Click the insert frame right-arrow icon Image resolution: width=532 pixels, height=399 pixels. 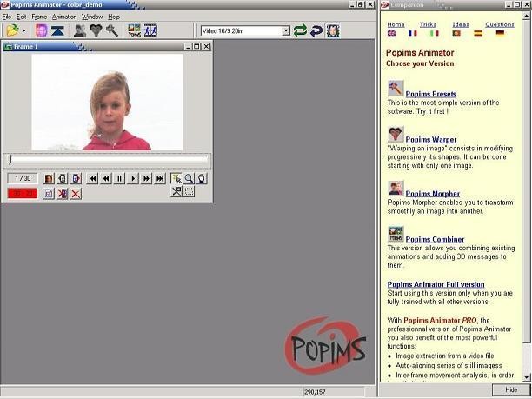(76, 178)
